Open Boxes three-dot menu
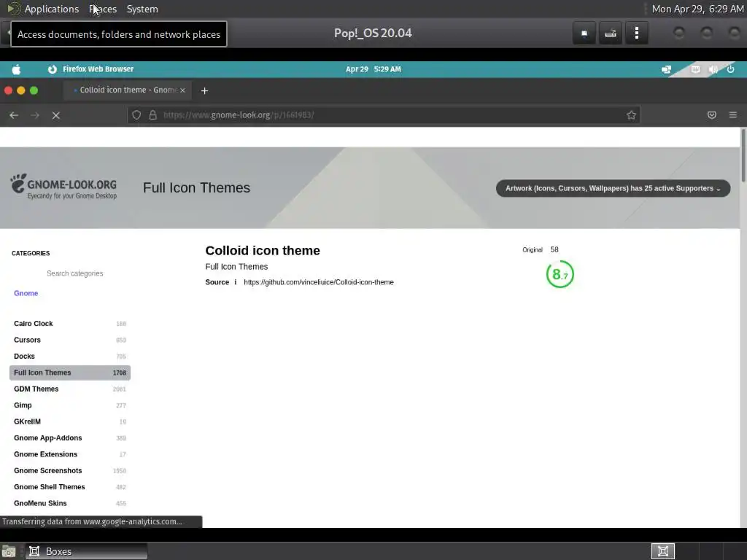 click(636, 34)
